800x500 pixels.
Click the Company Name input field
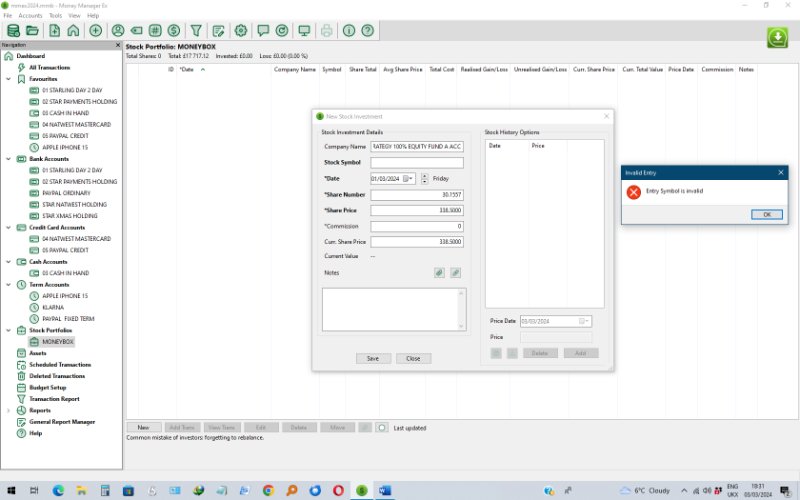pyautogui.click(x=417, y=146)
